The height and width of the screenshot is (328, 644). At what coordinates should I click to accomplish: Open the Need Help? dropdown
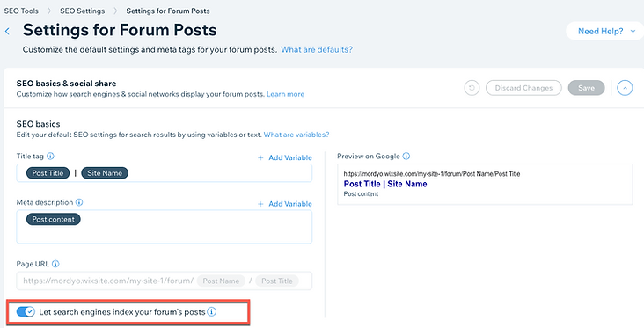[x=604, y=31]
